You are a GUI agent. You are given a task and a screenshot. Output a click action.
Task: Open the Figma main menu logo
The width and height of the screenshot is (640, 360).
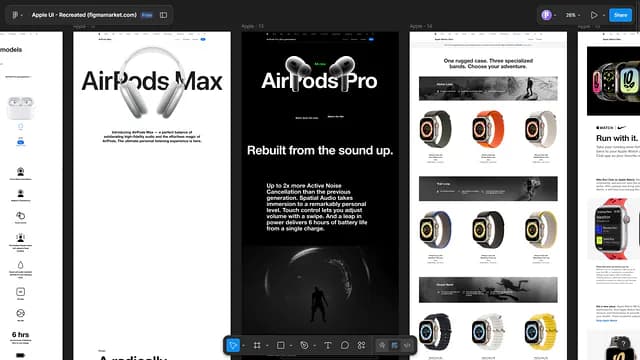(x=15, y=15)
